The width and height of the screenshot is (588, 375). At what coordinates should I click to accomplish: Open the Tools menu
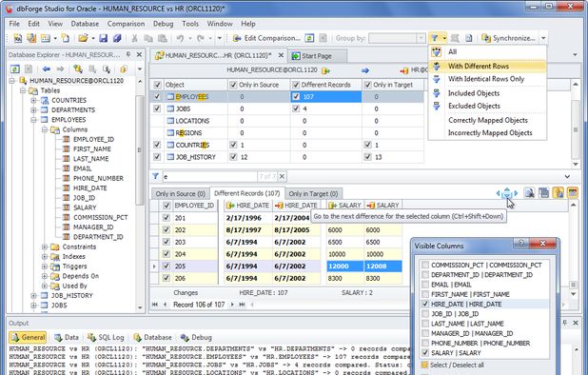(190, 24)
